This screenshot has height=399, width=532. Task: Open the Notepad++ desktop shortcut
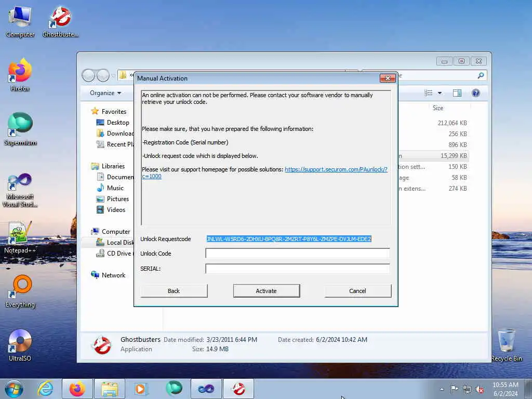pyautogui.click(x=20, y=237)
